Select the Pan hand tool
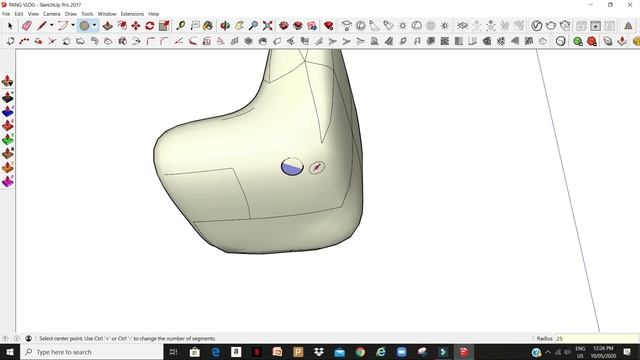 pos(239,26)
